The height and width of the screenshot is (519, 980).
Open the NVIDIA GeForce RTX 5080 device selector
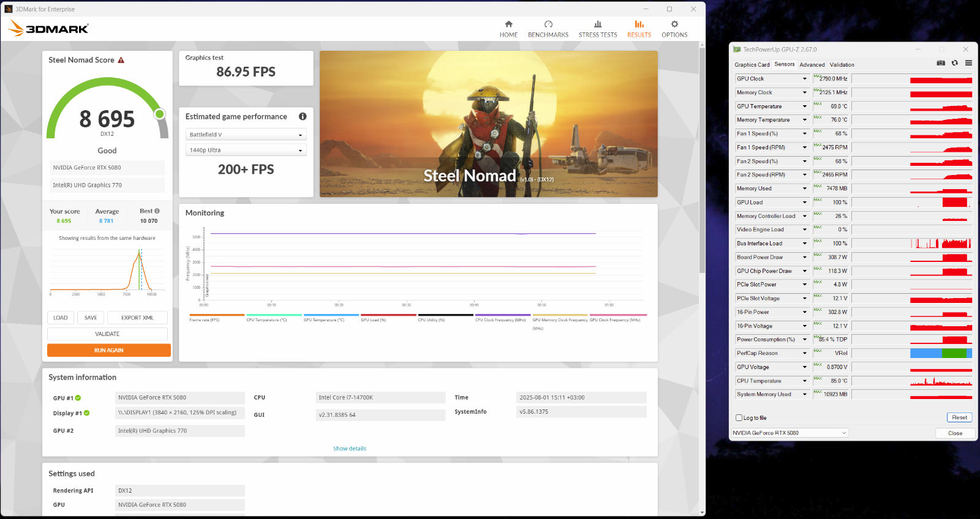point(790,433)
